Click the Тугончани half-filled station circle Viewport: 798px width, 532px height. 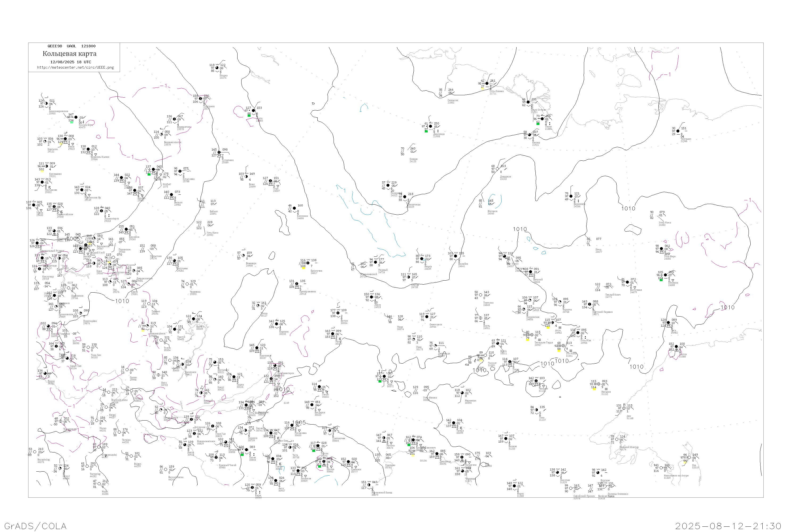tap(219, 153)
